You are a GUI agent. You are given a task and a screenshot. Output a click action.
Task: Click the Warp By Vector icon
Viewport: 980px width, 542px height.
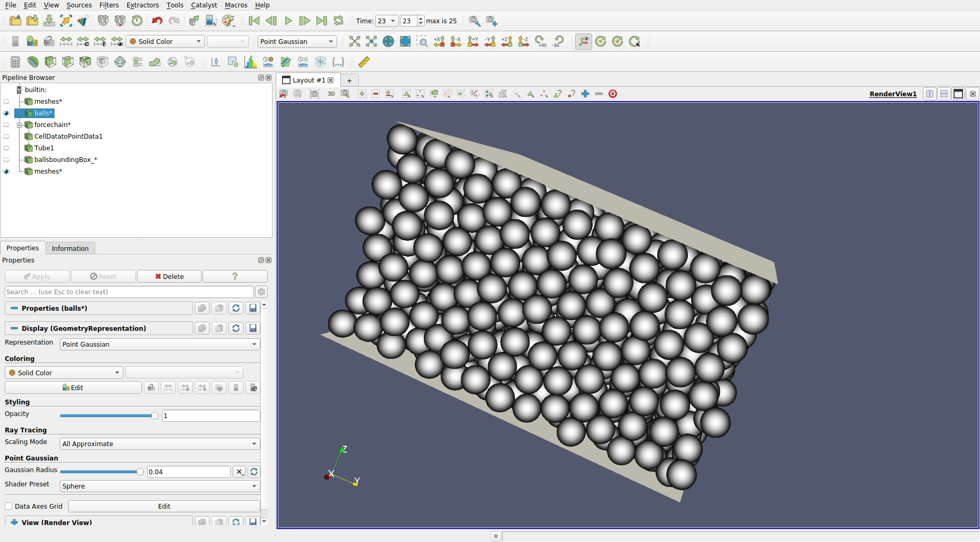[155, 62]
